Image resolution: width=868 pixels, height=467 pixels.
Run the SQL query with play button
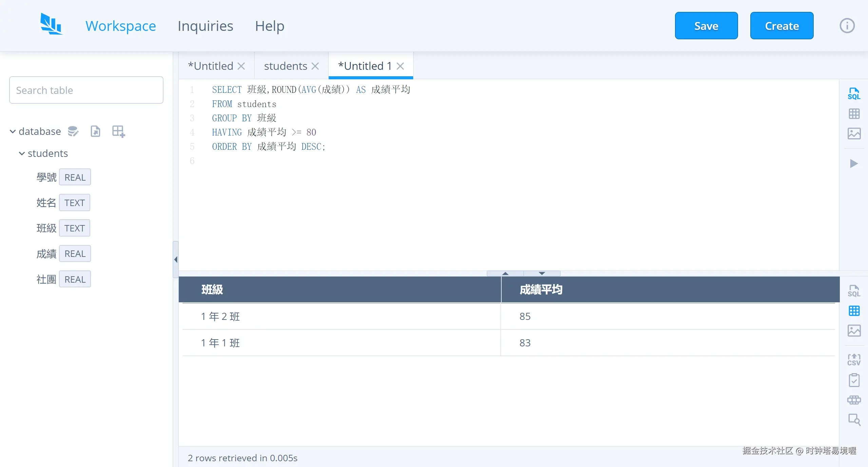(853, 164)
